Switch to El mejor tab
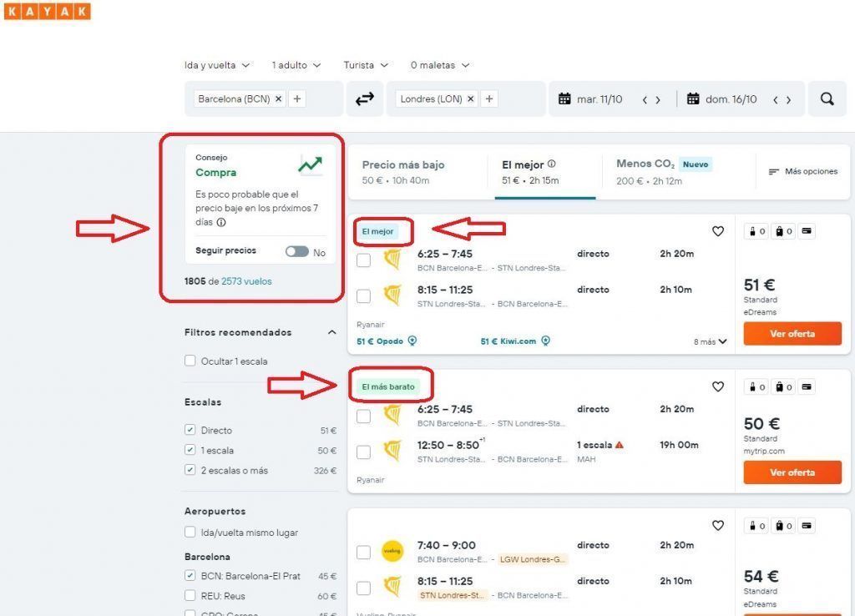855x616 pixels. point(544,172)
